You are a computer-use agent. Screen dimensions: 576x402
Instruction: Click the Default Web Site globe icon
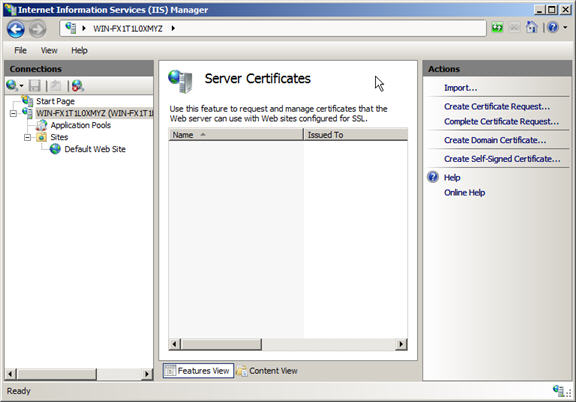click(55, 149)
